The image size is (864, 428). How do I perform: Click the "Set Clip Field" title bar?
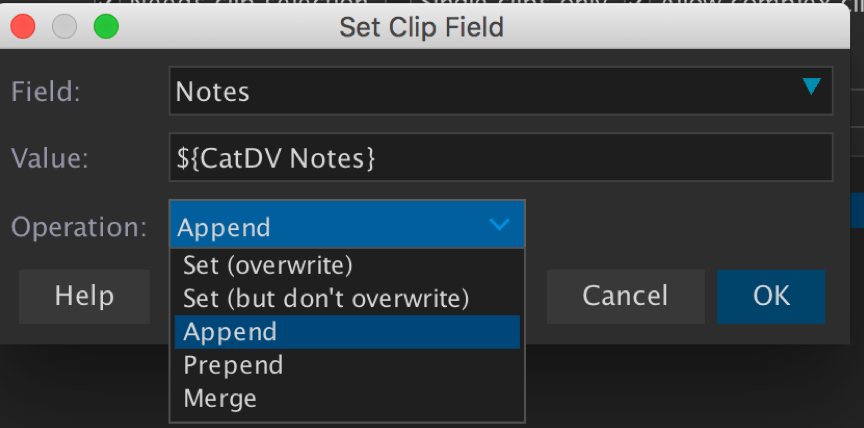pos(421,27)
